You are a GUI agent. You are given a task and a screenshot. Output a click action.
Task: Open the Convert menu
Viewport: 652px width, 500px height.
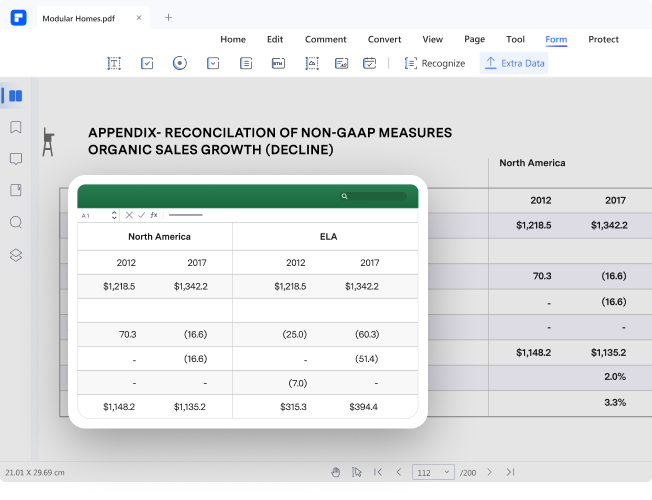coord(384,39)
